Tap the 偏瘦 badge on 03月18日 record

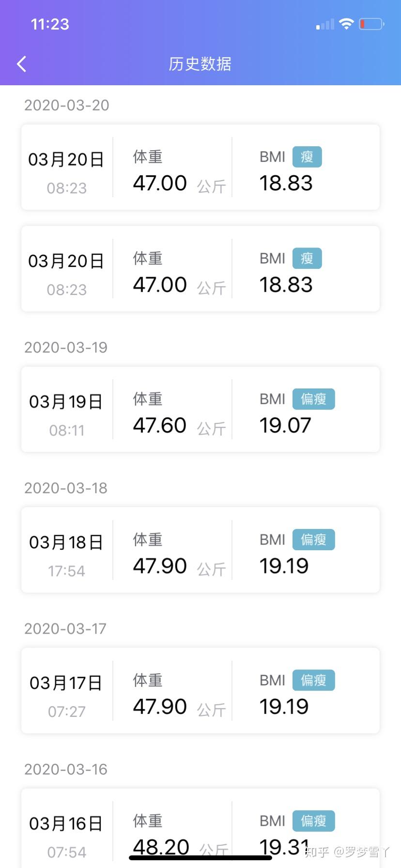[313, 540]
